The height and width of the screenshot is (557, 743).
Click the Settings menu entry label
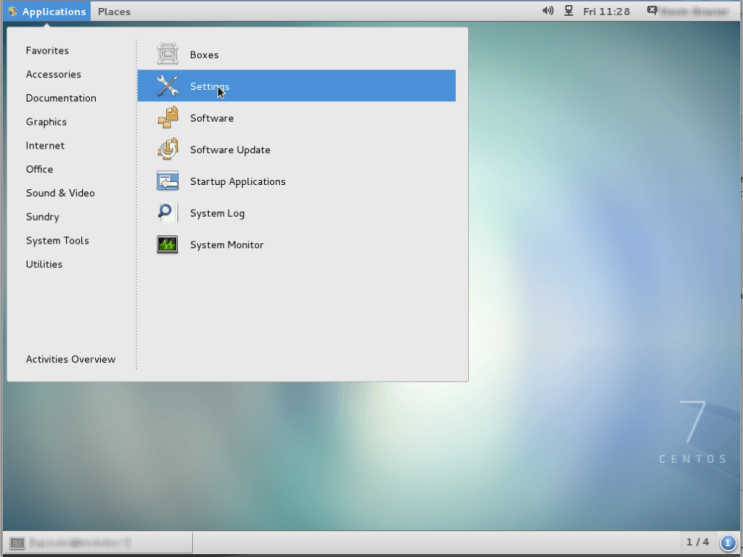pyautogui.click(x=209, y=86)
